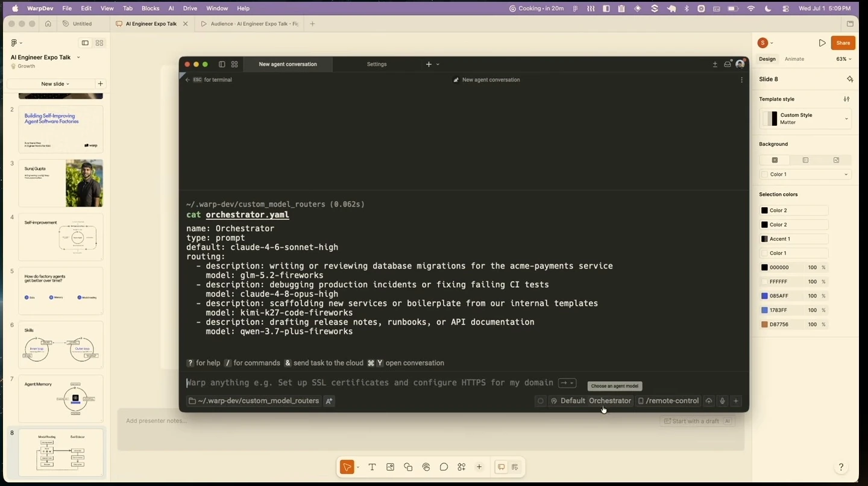Open the Warp new tab chevron dropdown

(x=438, y=64)
